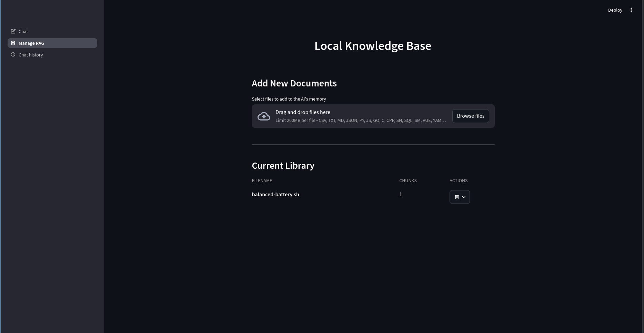Click the FILENAME column header
Screen dimensions: 644x333
click(x=262, y=181)
